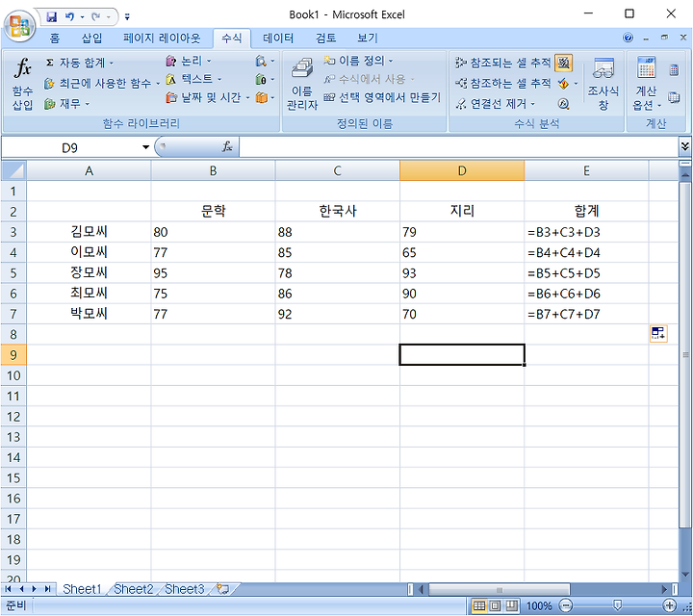Open the 데이터 ribbon tab
The height and width of the screenshot is (616, 693).
coord(278,38)
